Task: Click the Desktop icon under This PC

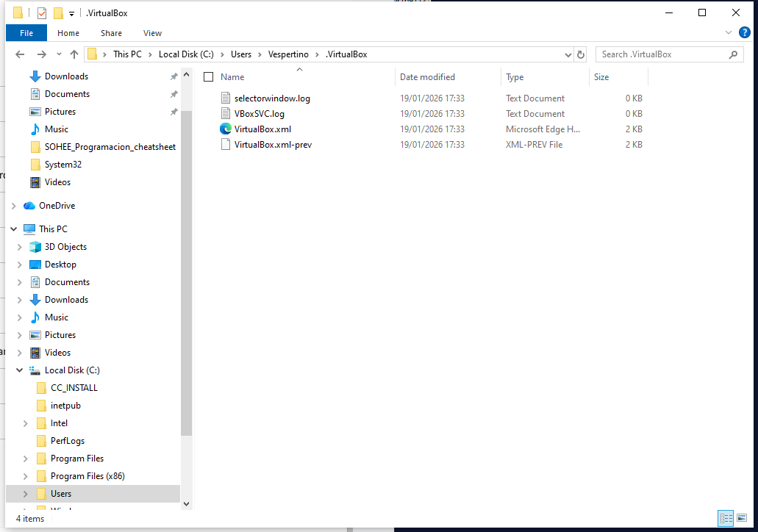Action: pos(35,265)
